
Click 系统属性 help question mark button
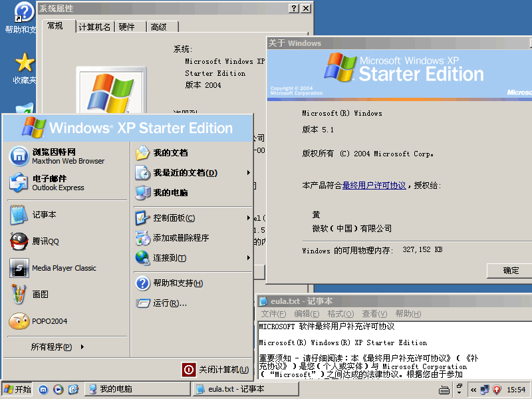(x=293, y=8)
